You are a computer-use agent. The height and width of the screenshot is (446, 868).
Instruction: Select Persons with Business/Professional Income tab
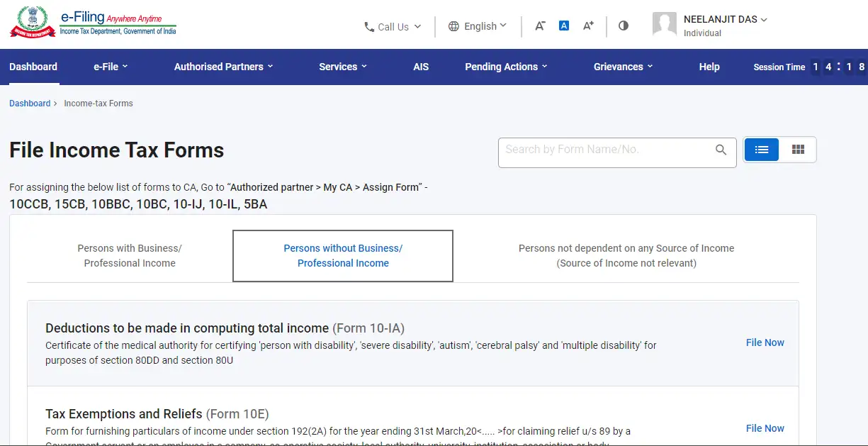click(130, 256)
